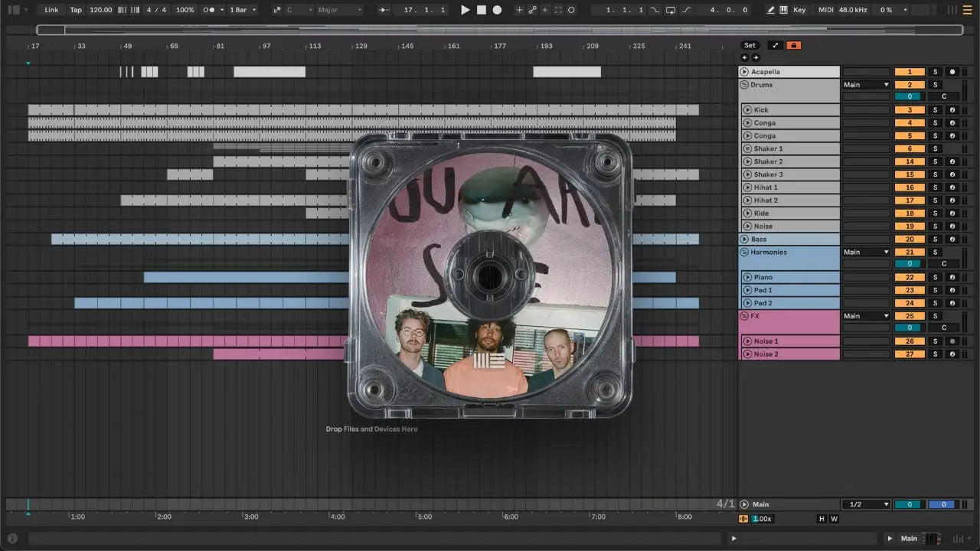
Task: Collapse the Drums group track
Action: click(x=744, y=85)
